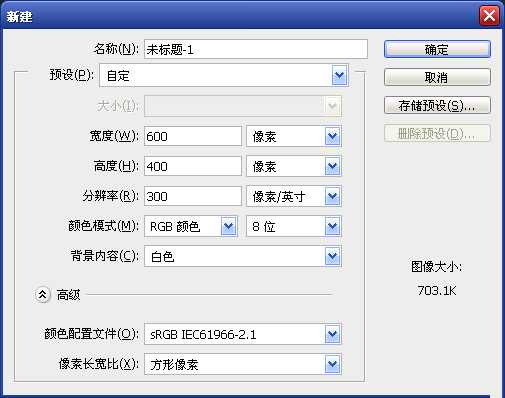Open the 宽度 unit dropdown
Screen dimensions: 505x398
[x=294, y=136]
